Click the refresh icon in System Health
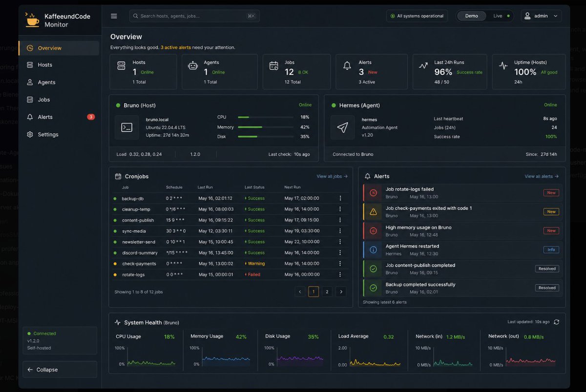The width and height of the screenshot is (586, 392). (x=556, y=322)
